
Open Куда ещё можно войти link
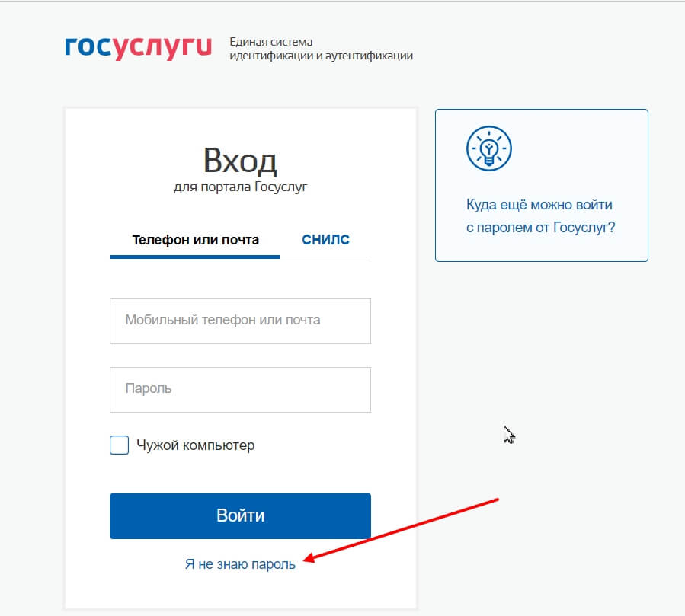539,205
